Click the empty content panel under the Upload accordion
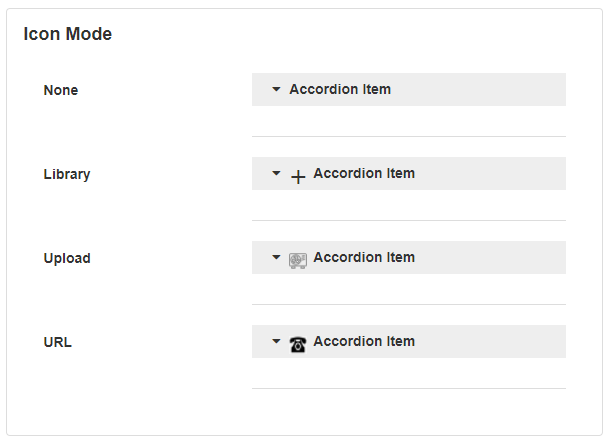The height and width of the screenshot is (443, 616). 408,289
